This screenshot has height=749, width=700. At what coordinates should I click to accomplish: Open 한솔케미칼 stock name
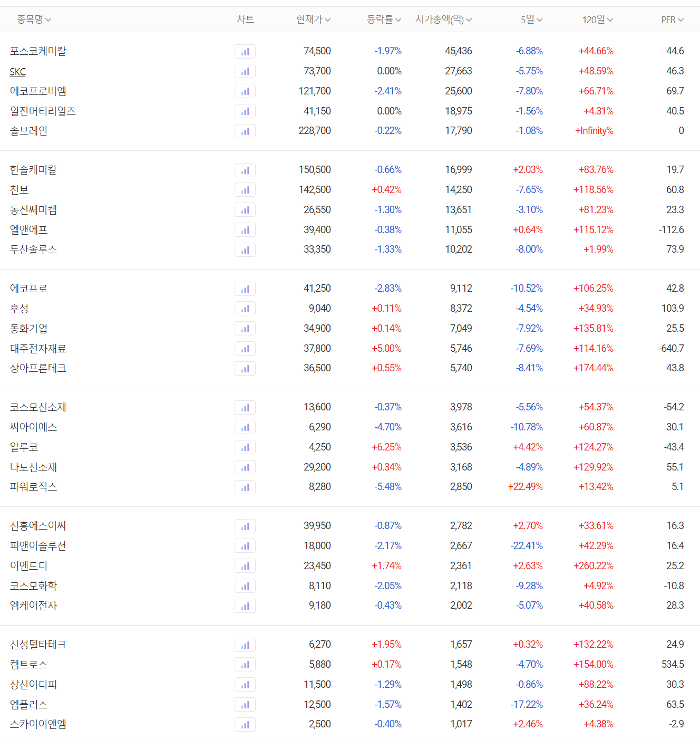tap(33, 170)
